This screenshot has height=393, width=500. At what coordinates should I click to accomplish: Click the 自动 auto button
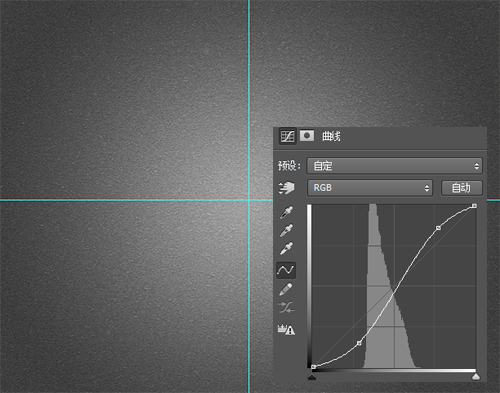coord(462,188)
